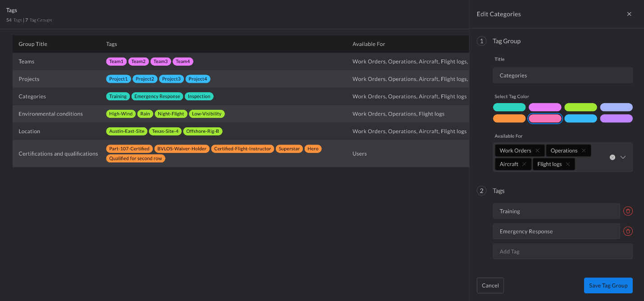Remove Flight logs chip from Available For
644x301 pixels.
point(568,164)
